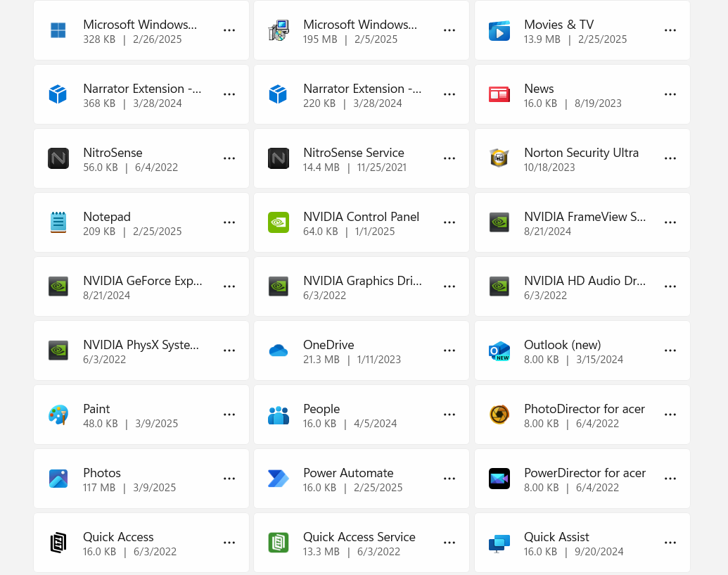728x575 pixels.
Task: Open the three-dot menu for OneDrive
Action: [x=449, y=350]
